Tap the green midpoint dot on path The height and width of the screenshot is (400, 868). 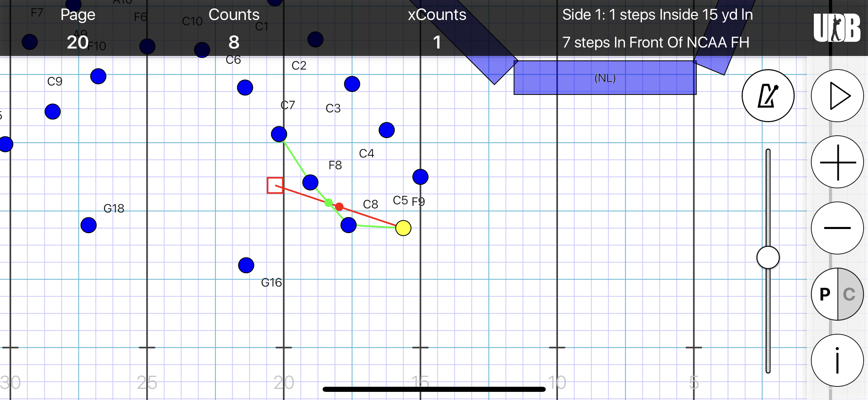click(x=328, y=203)
